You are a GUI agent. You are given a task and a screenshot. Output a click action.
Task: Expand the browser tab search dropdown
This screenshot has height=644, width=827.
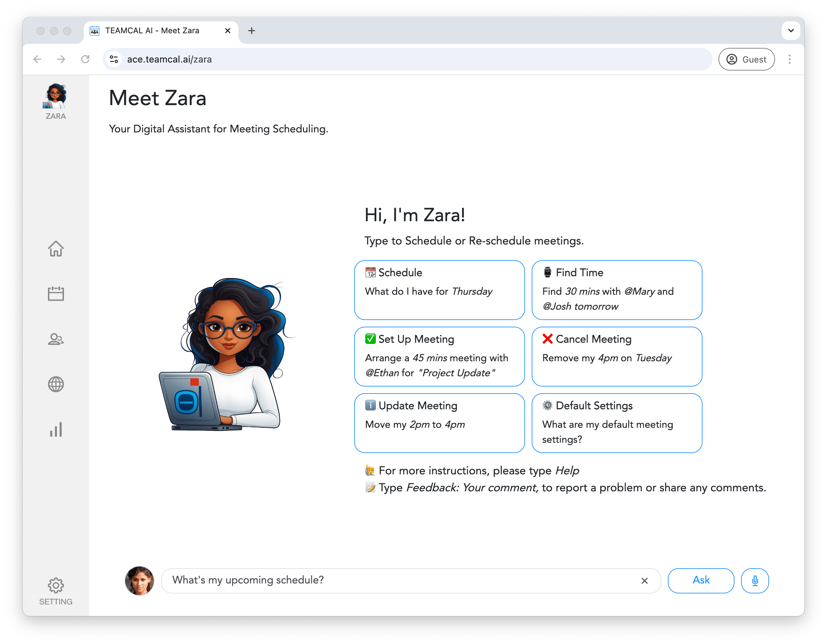791,31
